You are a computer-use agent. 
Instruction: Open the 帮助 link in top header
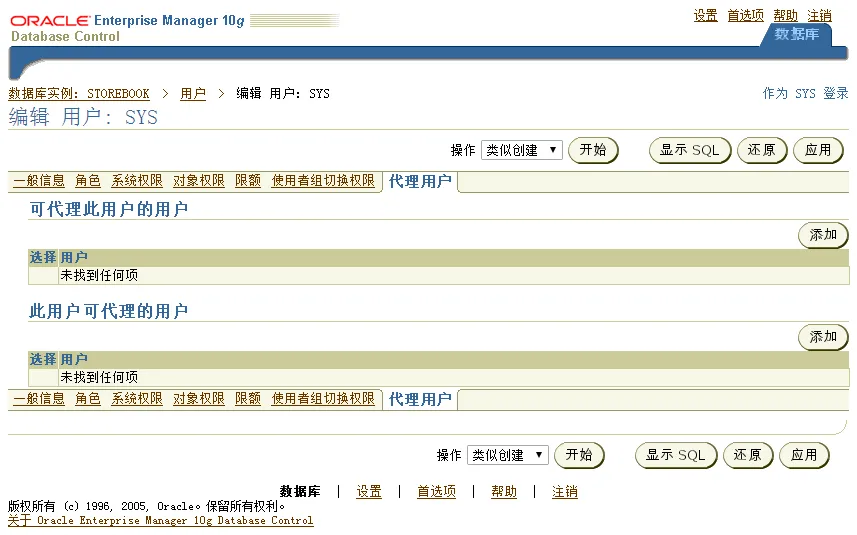click(x=785, y=15)
